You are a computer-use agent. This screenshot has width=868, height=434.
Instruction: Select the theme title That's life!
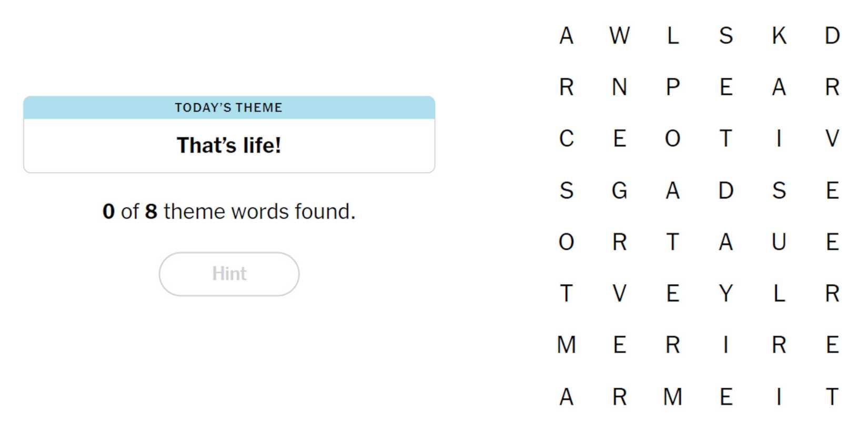(229, 145)
